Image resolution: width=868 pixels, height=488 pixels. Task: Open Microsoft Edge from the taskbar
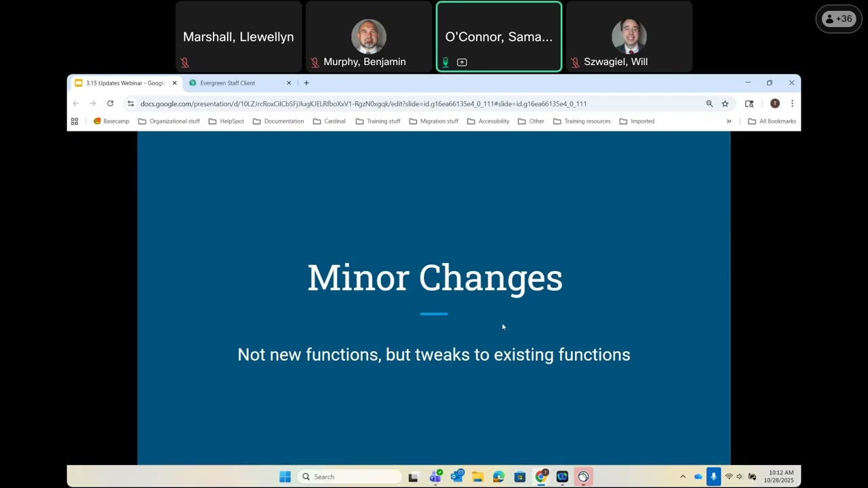[x=499, y=476]
